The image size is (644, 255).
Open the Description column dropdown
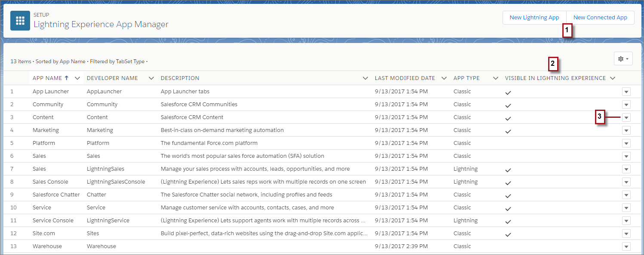365,78
